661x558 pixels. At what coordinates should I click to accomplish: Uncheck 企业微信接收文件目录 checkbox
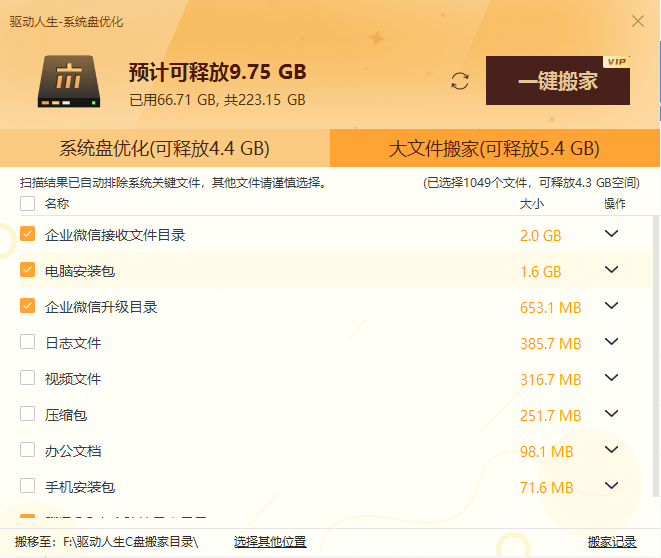pyautogui.click(x=27, y=234)
